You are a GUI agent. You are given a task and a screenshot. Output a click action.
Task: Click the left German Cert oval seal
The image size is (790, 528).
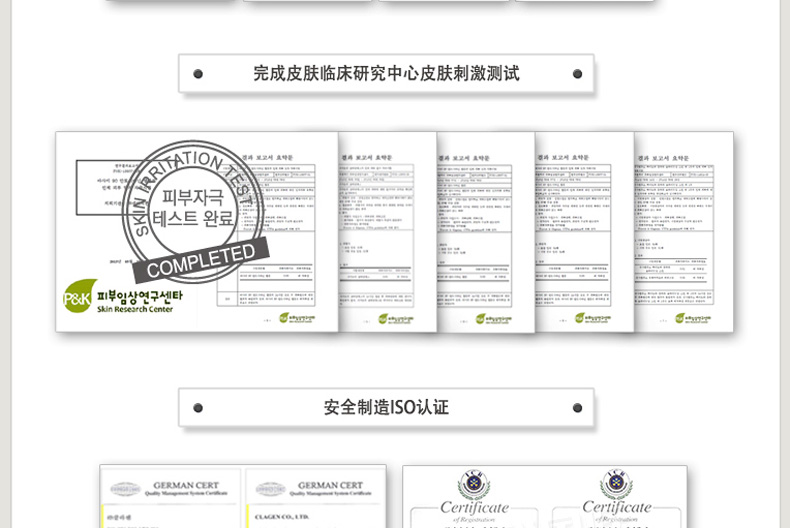(125, 489)
